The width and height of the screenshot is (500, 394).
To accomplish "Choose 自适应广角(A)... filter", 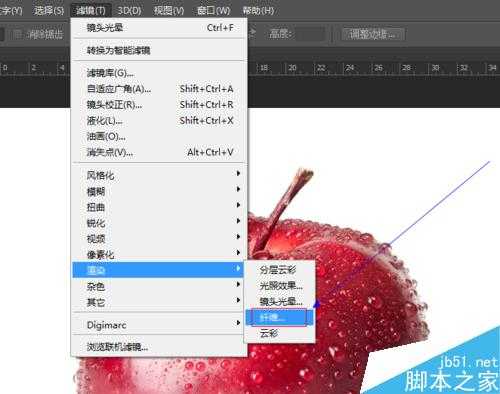I will (x=159, y=89).
